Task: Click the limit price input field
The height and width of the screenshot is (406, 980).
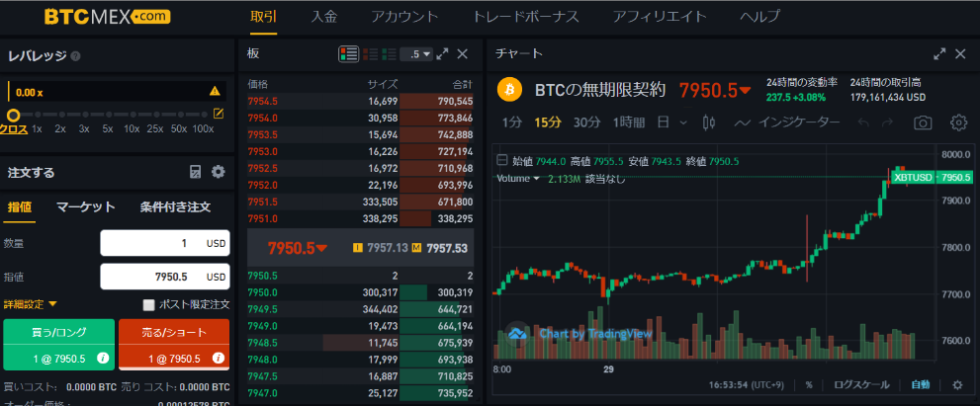Action: click(165, 276)
